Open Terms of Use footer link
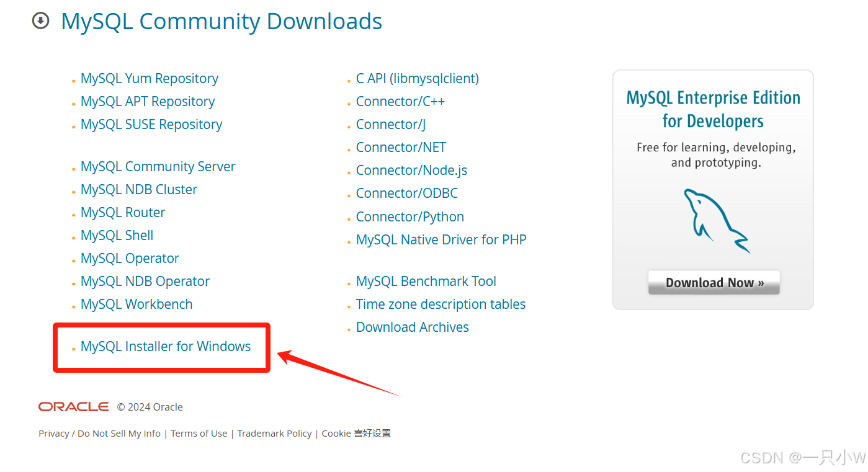The image size is (868, 472). click(x=199, y=434)
